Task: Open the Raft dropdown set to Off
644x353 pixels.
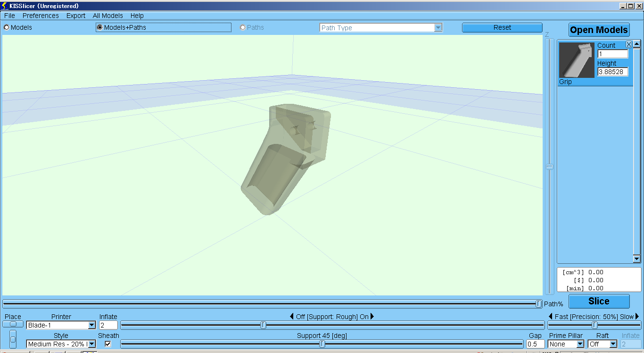Action: tap(613, 344)
